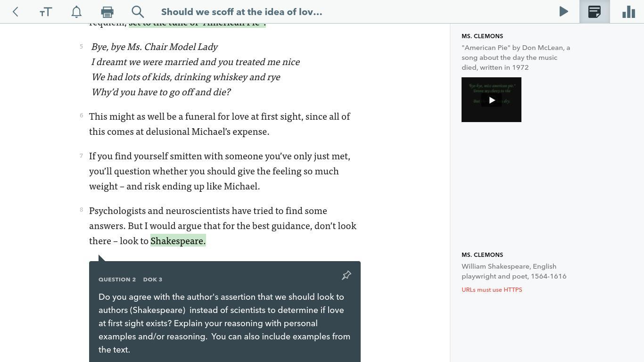Click the QUESTION 2 label
This screenshot has height=362, width=644.
coord(117,280)
